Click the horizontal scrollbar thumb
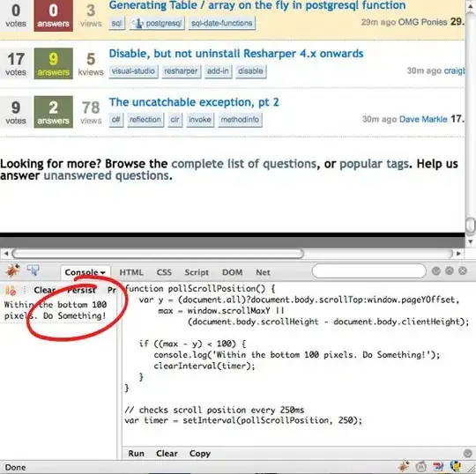Image resolution: width=476 pixels, height=474 pixels. pos(158,254)
